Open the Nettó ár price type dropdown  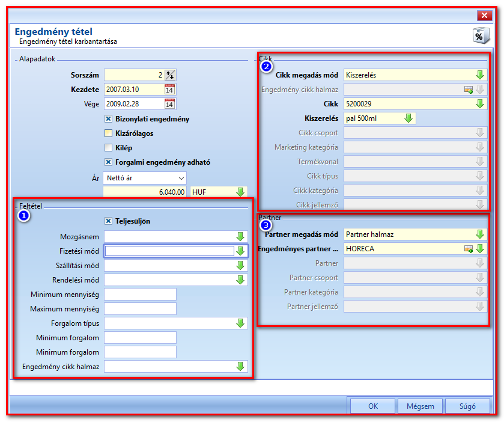coord(145,178)
